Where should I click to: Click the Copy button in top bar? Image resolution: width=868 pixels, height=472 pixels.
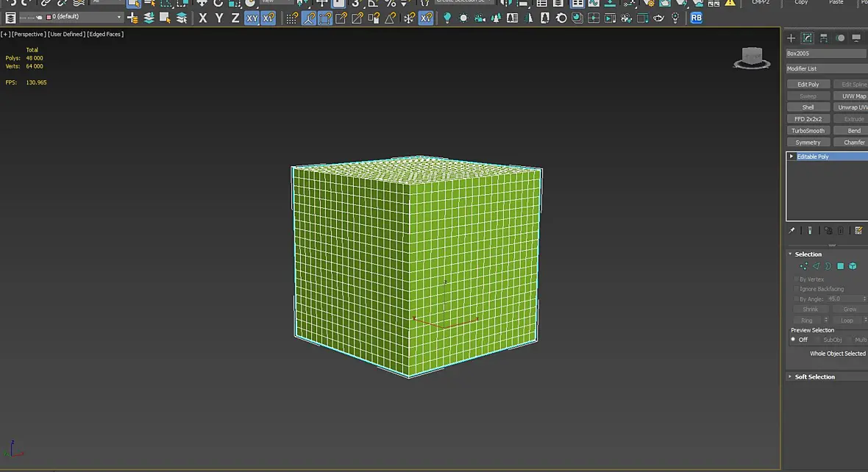click(801, 3)
